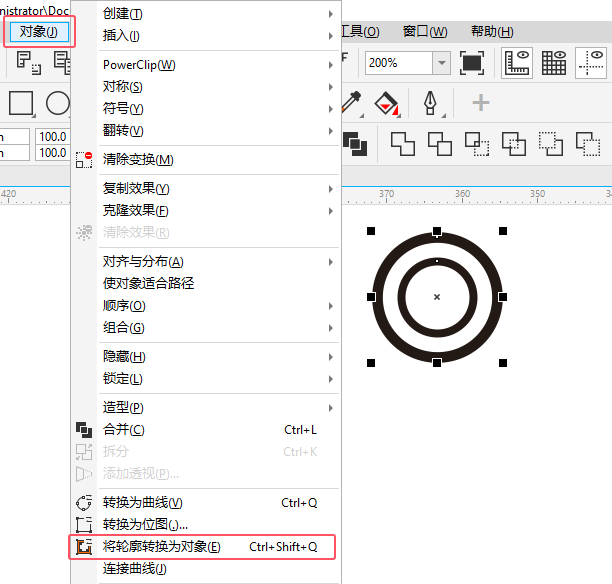Click the 合并 overlapping squares icon
Viewport: 612px width, 584px height.
pyautogui.click(x=84, y=430)
